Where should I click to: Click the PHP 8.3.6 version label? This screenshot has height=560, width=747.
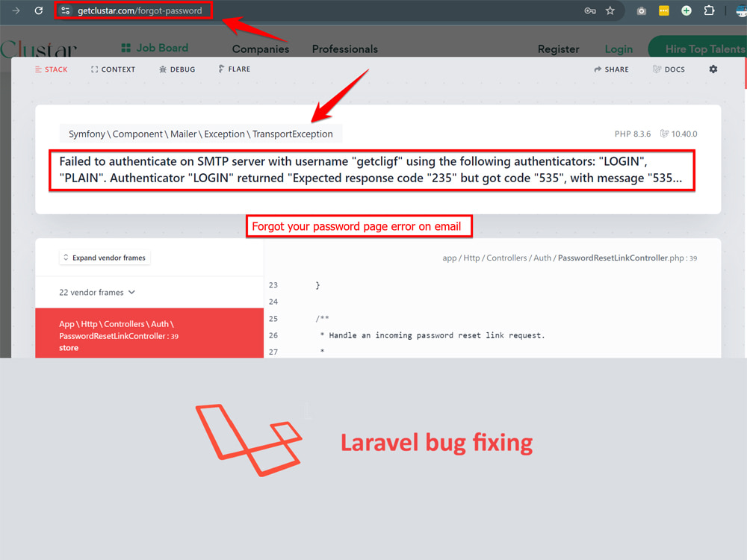632,134
